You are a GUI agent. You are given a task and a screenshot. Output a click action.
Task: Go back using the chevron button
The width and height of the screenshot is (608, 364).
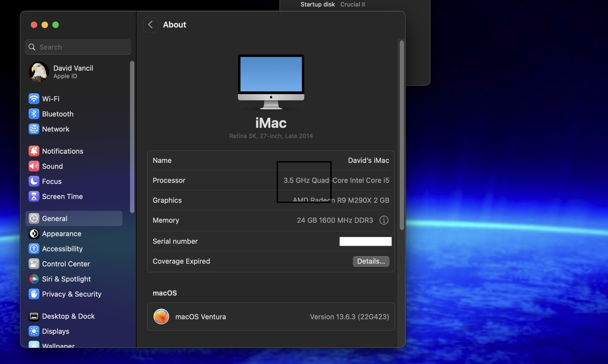150,25
